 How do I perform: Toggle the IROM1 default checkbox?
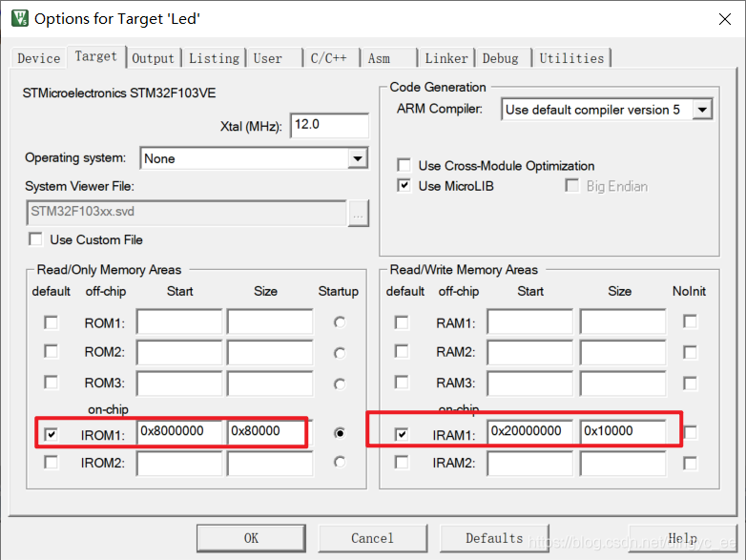coord(51,434)
